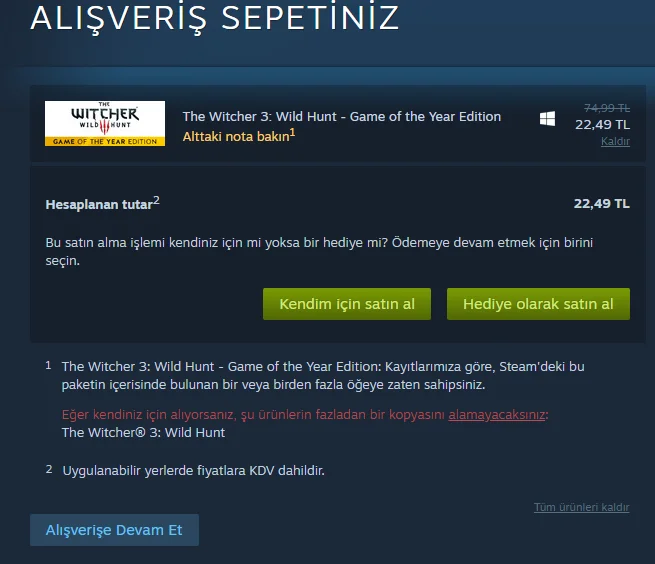Click the Witcher 3 GOTY Edition title
This screenshot has height=564, width=655.
click(342, 117)
